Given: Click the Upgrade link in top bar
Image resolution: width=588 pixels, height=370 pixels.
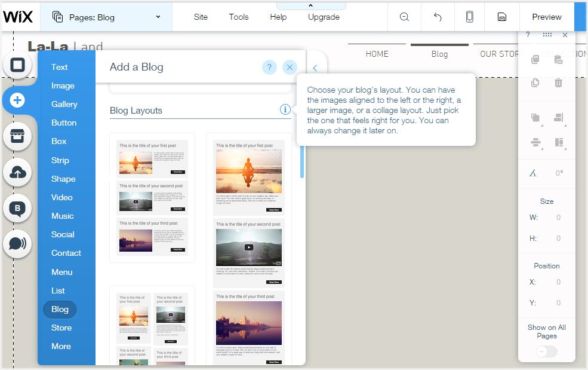Looking at the screenshot, I should pyautogui.click(x=324, y=17).
